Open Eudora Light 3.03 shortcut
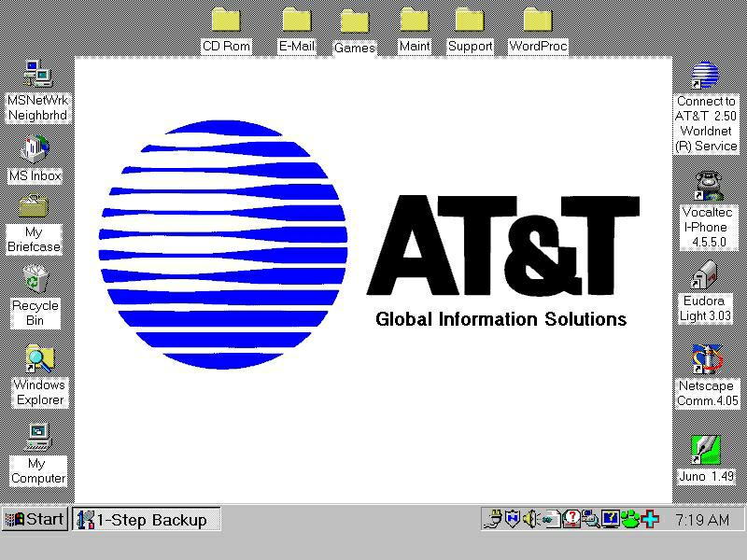Image resolution: width=747 pixels, height=560 pixels. click(x=705, y=277)
